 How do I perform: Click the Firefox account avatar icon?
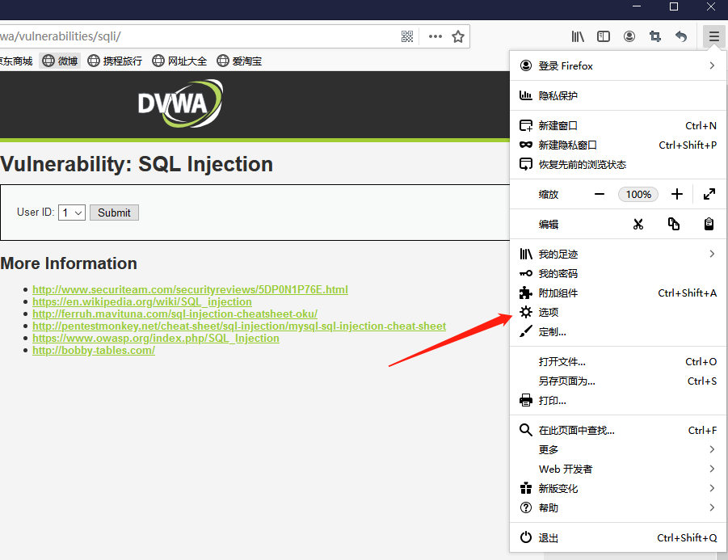[629, 36]
